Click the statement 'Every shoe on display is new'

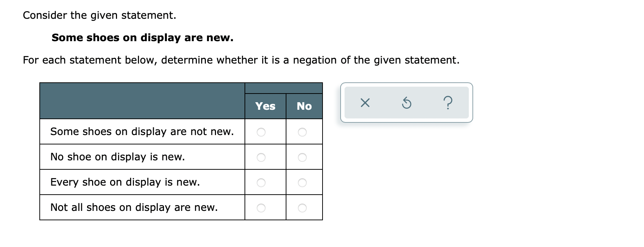pos(125,182)
